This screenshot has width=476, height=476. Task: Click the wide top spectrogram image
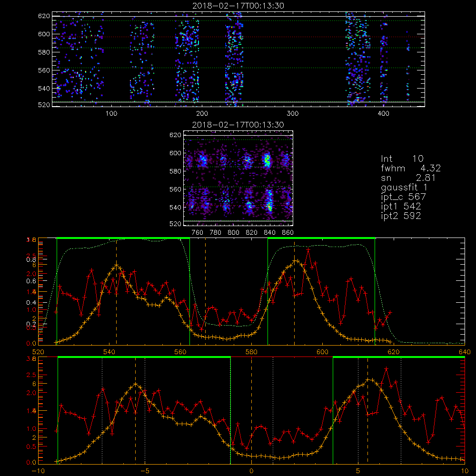click(x=238, y=59)
